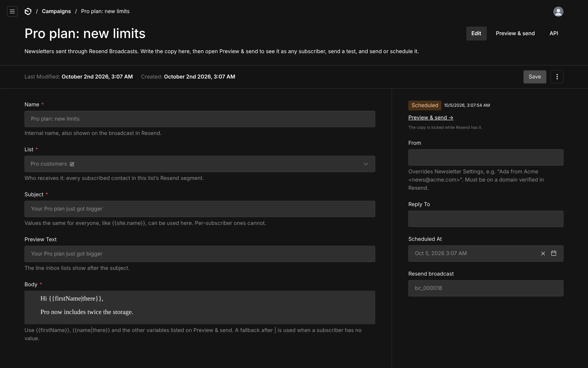The image size is (588, 368).
Task: Click the From input field
Action: pos(486,157)
